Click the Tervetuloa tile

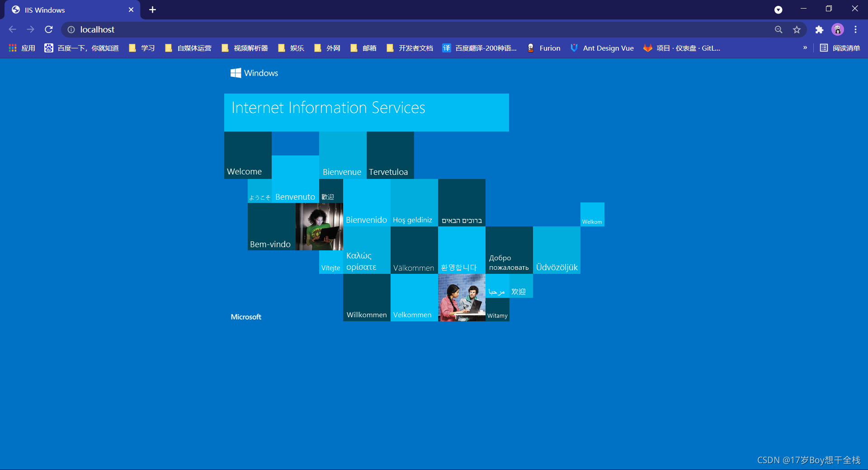[x=390, y=155]
